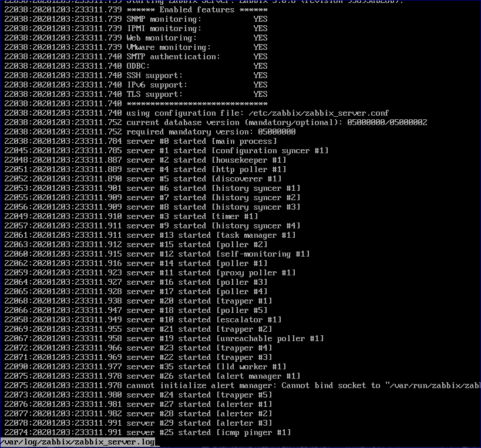481x448 pixels.
Task: Click the "trapper #5" log line
Action: (x=139, y=395)
